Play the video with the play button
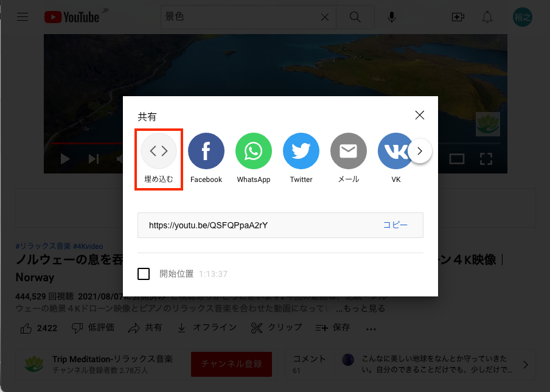This screenshot has width=550, height=392. pyautogui.click(x=65, y=159)
